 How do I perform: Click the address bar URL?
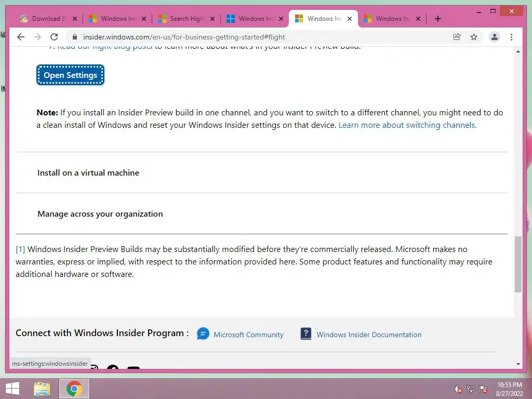coord(184,37)
